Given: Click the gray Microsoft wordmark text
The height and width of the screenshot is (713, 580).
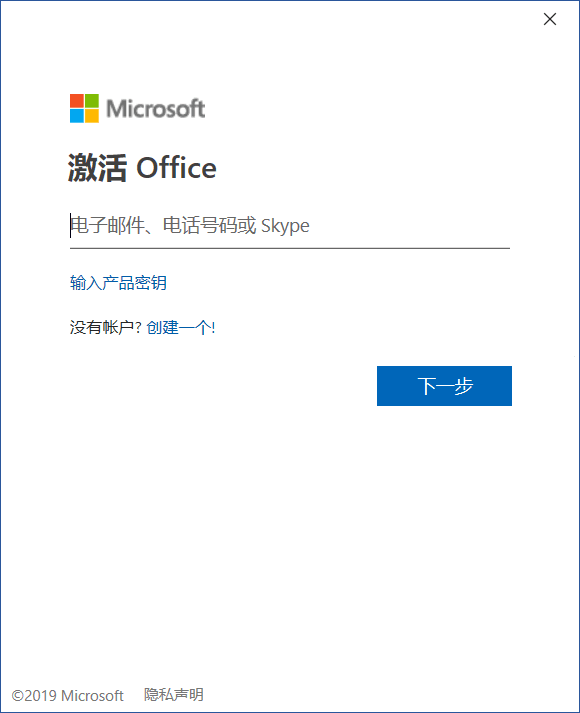Looking at the screenshot, I should [155, 109].
